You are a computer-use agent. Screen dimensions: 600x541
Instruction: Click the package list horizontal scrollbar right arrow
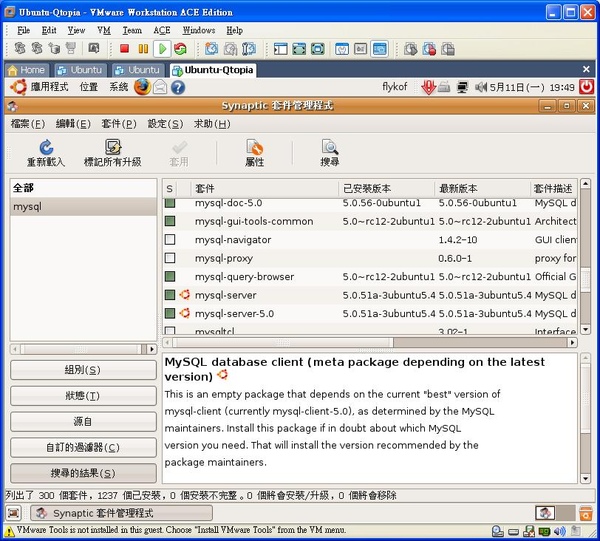(572, 342)
